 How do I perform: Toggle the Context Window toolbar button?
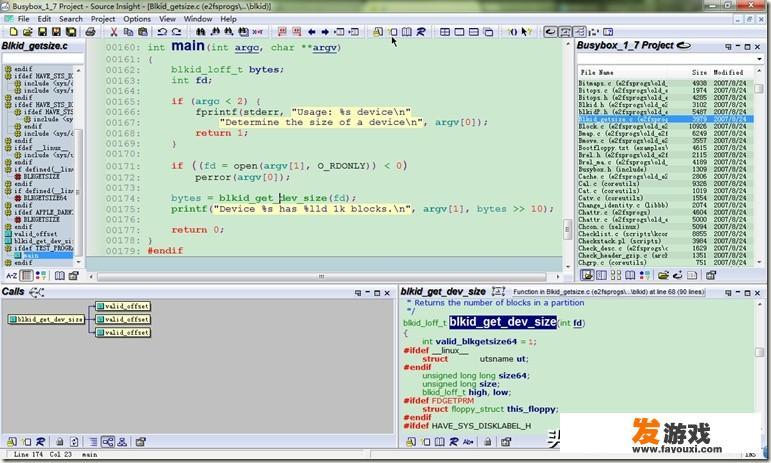click(565, 32)
